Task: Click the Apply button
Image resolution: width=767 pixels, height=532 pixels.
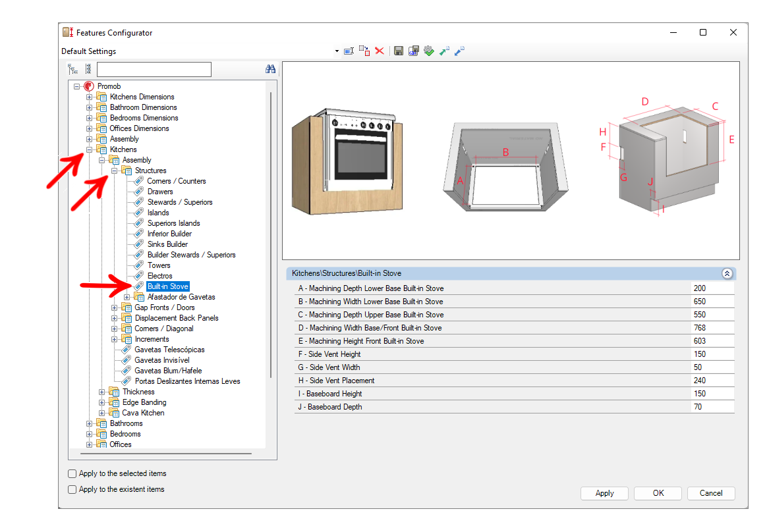Action: pyautogui.click(x=604, y=493)
